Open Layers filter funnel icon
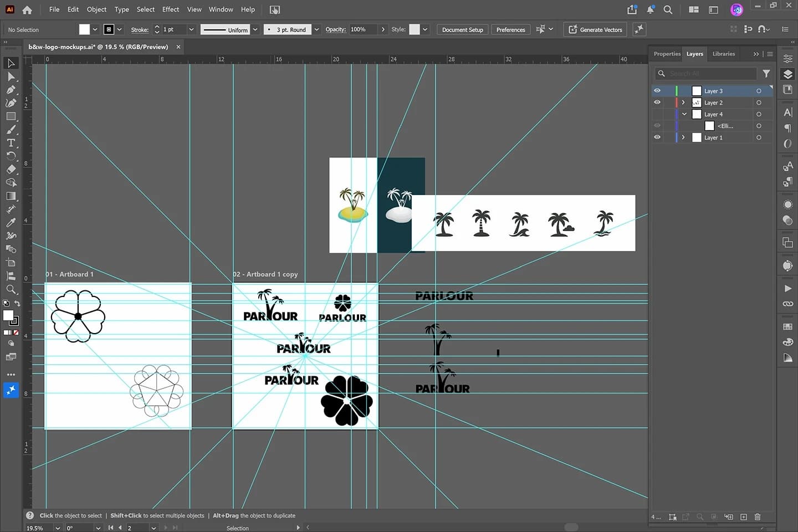Screen dimensions: 798x532 [x=766, y=73]
